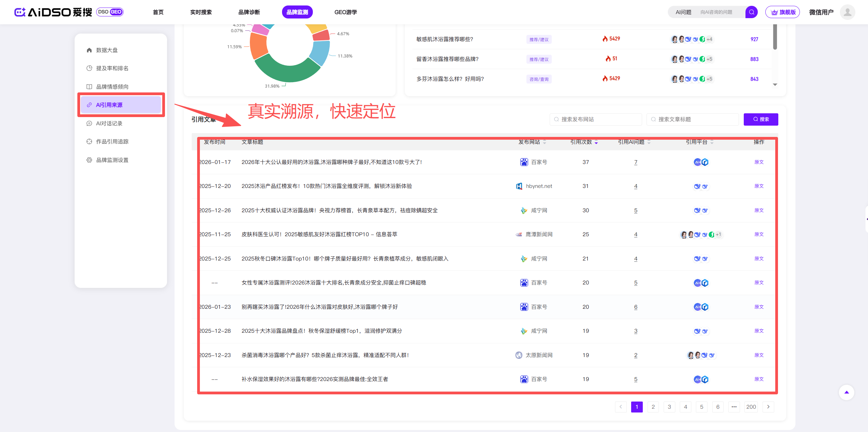
Task: Open the AI对话记录 chat icon item
Action: (x=89, y=123)
